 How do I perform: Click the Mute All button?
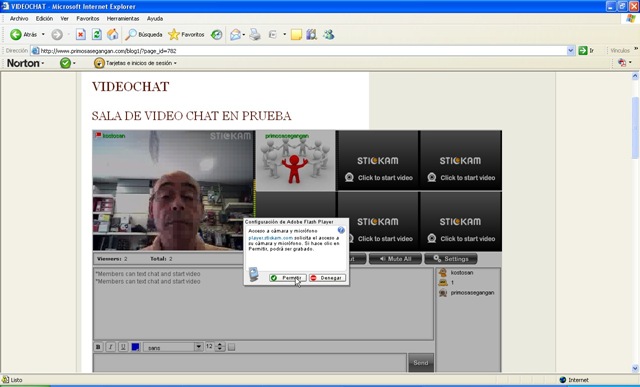(395, 259)
